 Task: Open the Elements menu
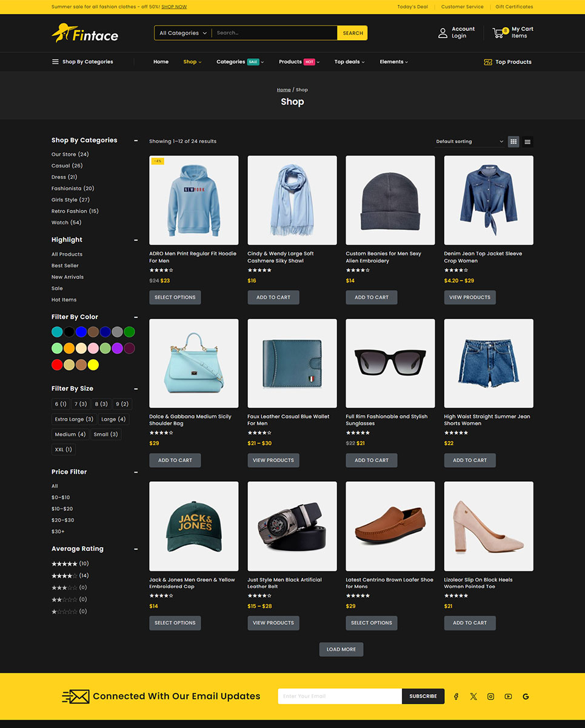click(x=393, y=62)
